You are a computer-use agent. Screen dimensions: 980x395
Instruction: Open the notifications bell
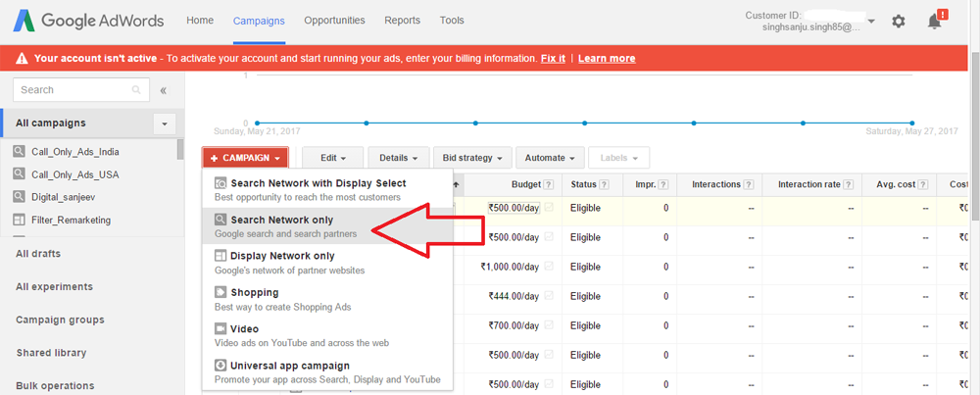[x=935, y=22]
